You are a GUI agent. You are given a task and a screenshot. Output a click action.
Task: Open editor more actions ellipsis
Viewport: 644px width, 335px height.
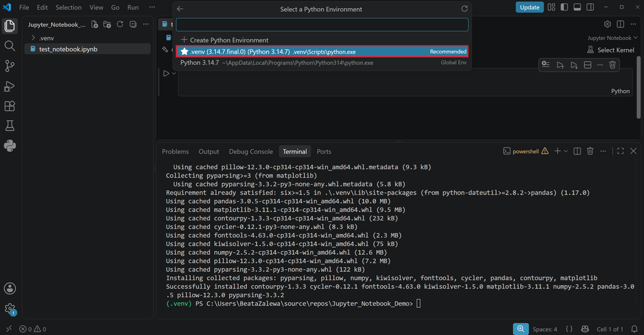pyautogui.click(x=633, y=25)
